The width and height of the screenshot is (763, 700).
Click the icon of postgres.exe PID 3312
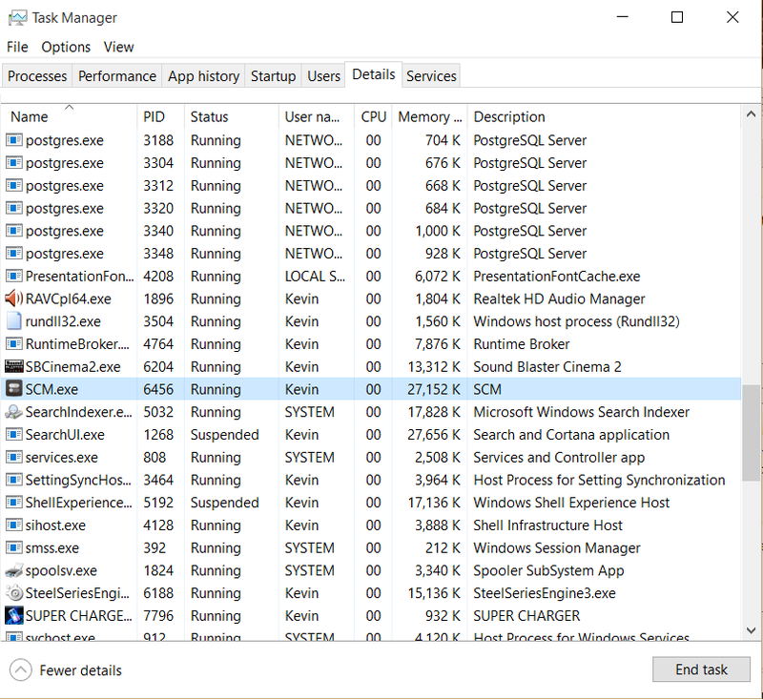pos(13,185)
